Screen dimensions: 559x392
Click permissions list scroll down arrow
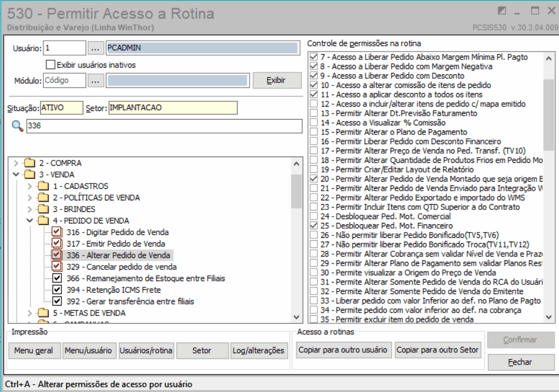tap(548, 317)
